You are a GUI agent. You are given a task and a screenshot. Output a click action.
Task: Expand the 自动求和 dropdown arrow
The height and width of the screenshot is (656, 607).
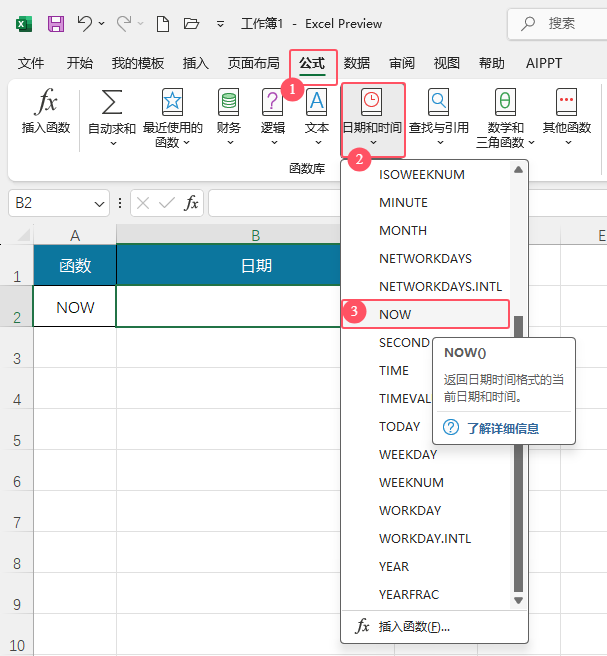113,144
